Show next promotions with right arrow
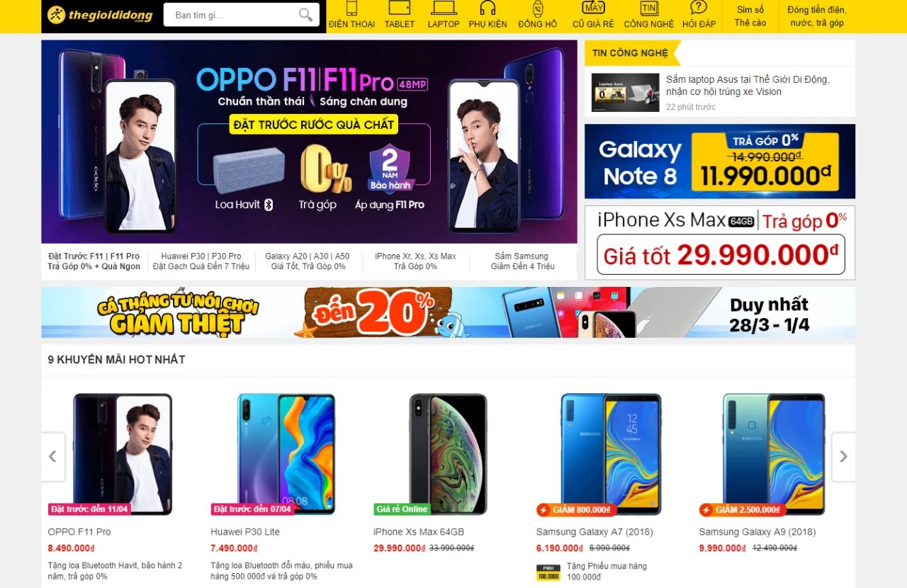The width and height of the screenshot is (907, 588). (x=843, y=457)
